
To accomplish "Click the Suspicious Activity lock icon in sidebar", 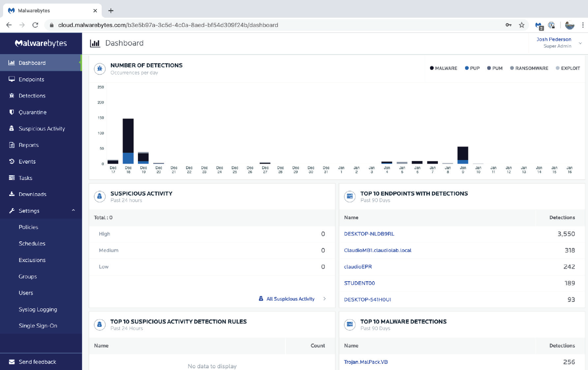I will 12,129.
